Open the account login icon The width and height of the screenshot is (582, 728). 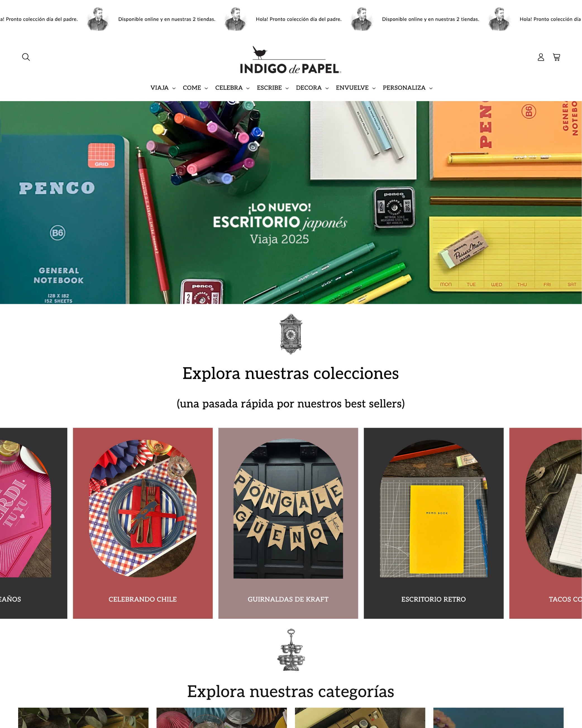[x=541, y=57]
